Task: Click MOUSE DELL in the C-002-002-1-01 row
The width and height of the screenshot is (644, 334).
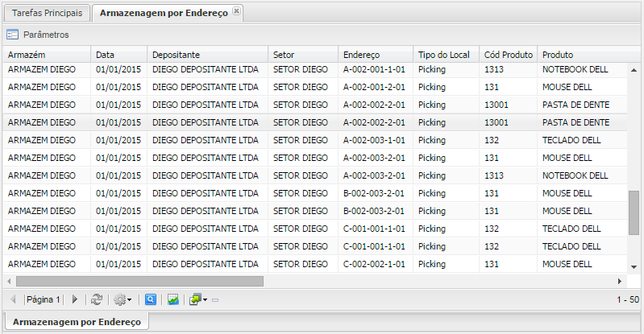Action: click(567, 264)
